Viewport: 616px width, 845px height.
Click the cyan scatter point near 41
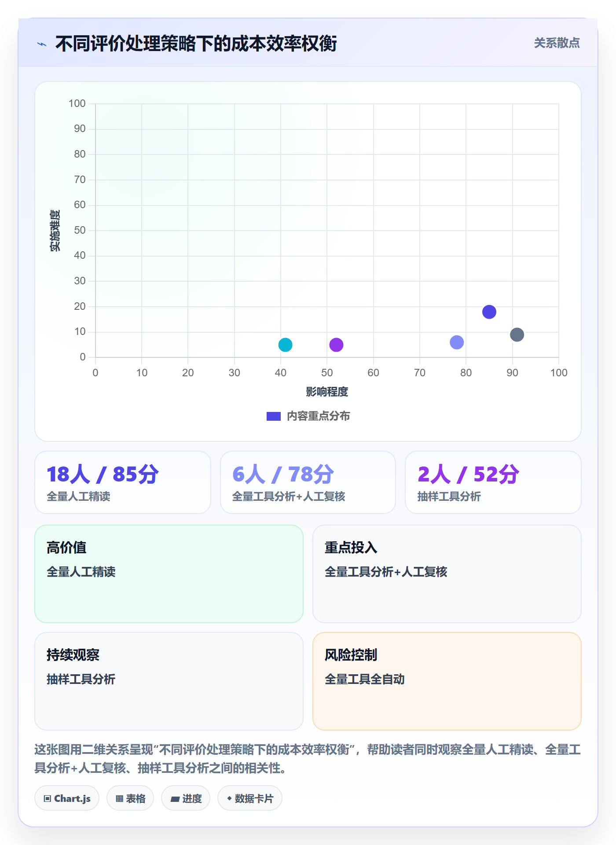coord(285,345)
